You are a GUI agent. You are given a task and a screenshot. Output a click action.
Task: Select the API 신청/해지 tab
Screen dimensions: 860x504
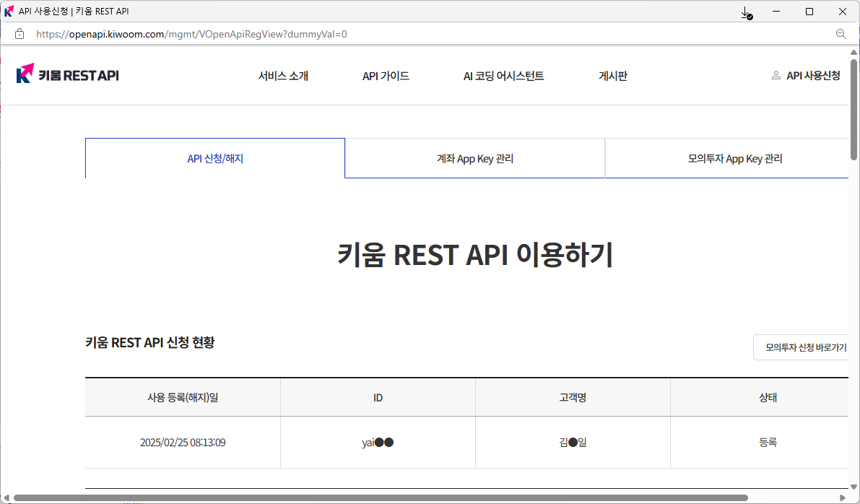click(x=215, y=158)
